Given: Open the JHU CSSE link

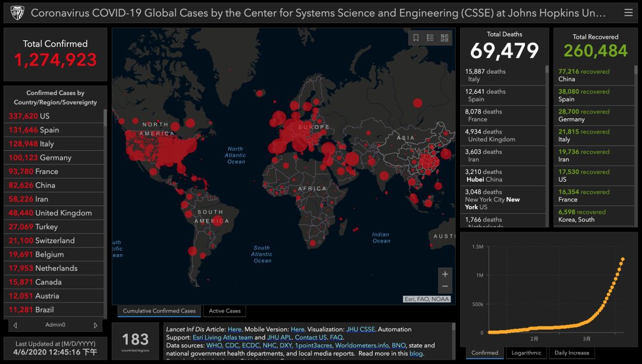Looking at the screenshot, I should click(361, 329).
